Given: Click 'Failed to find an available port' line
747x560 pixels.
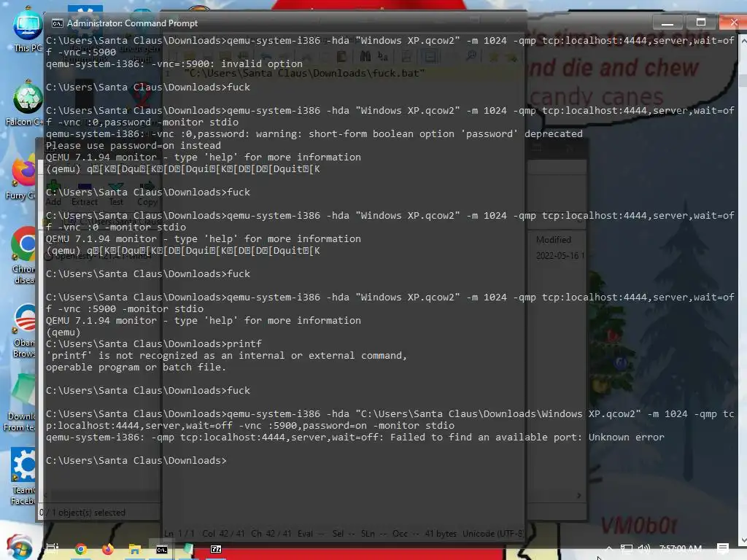Looking at the screenshot, I should [x=355, y=437].
